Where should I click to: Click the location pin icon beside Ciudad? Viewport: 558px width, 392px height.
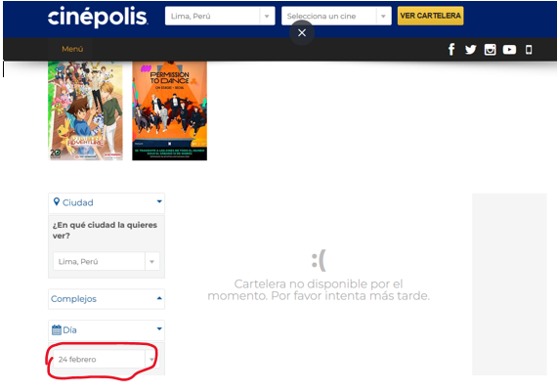pos(57,202)
